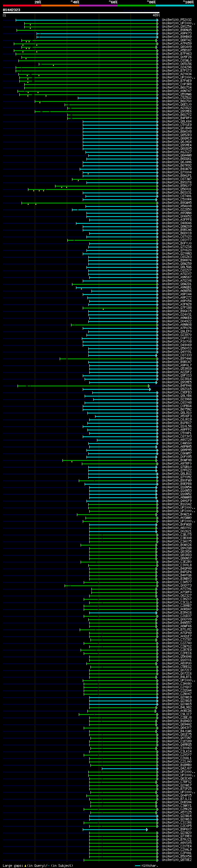Select hit label UniRef100_C6SWL0
197x868 pixels.
coord(177,61)
